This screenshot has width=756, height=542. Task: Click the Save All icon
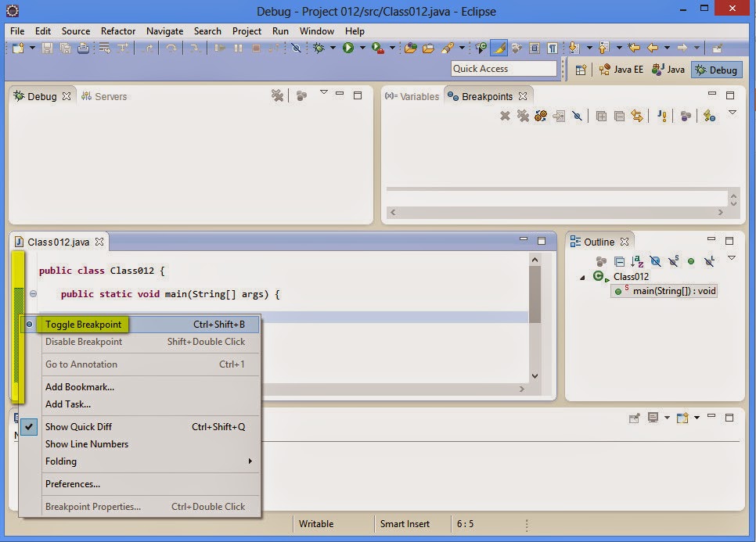(67, 47)
